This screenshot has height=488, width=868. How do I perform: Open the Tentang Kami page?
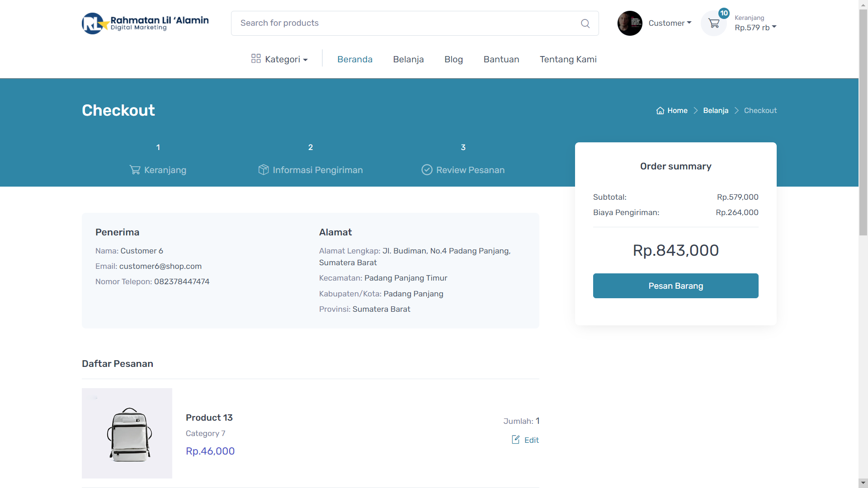[x=568, y=60]
